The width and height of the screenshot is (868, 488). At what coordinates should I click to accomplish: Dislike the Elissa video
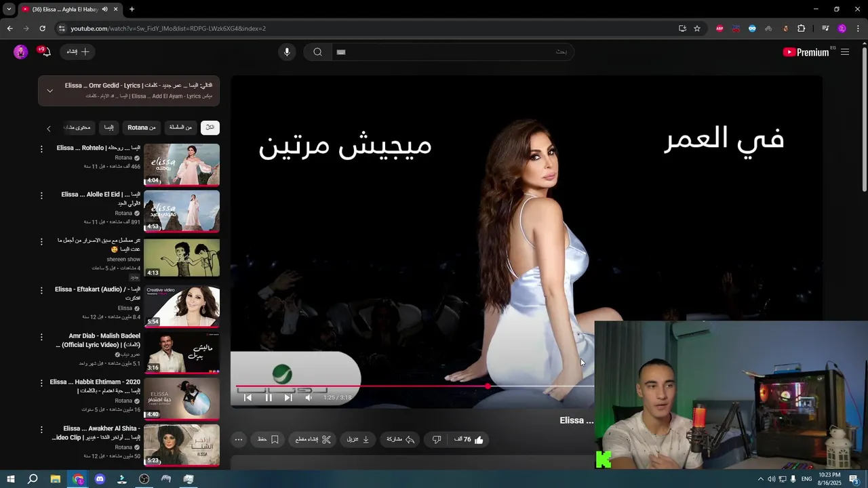click(437, 439)
